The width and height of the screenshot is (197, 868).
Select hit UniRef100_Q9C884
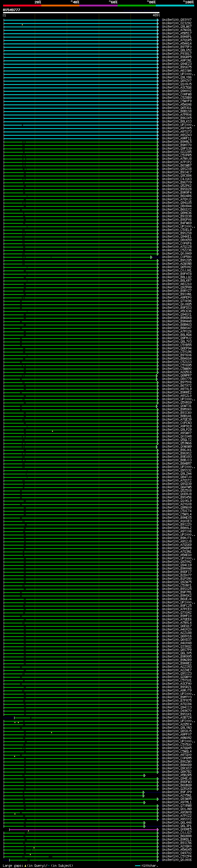pyautogui.click(x=176, y=176)
